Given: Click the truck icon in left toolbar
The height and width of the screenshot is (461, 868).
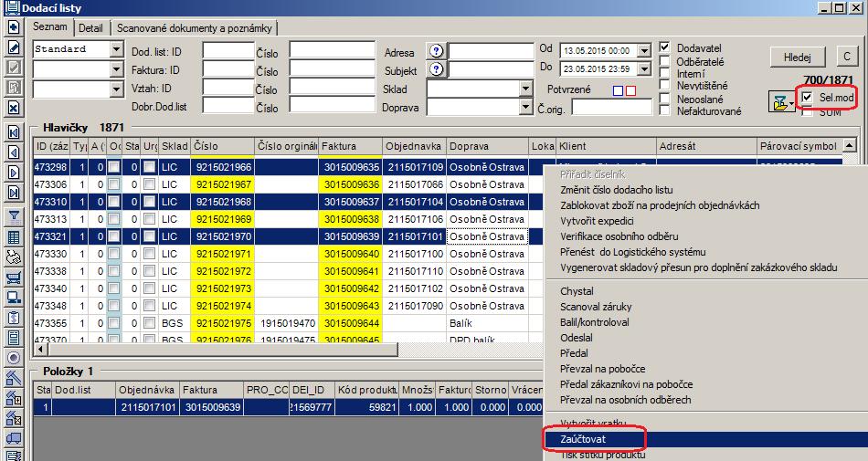Looking at the screenshot, I should click(x=14, y=438).
